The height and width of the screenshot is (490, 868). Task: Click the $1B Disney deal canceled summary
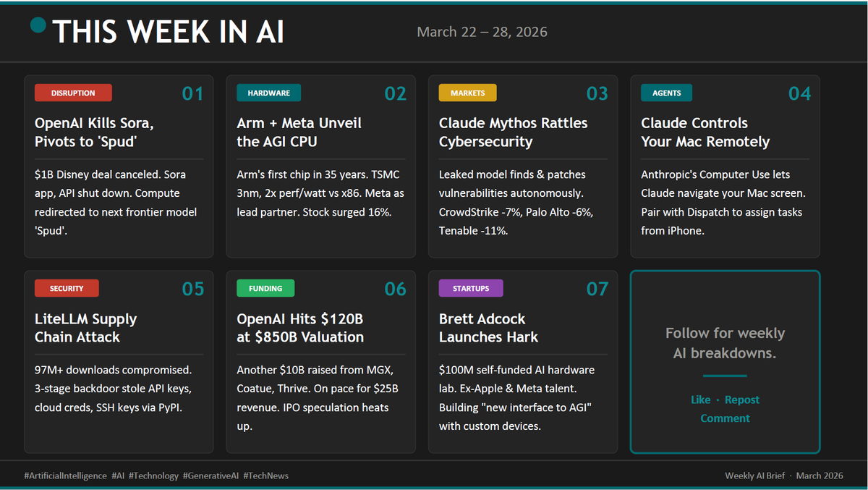click(x=116, y=203)
